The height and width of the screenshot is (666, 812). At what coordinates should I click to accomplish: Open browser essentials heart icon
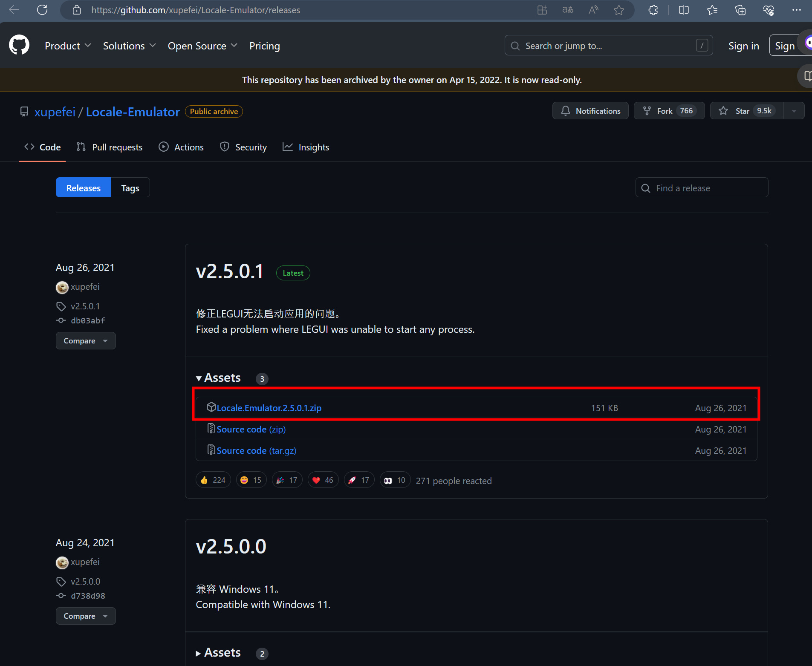(769, 10)
